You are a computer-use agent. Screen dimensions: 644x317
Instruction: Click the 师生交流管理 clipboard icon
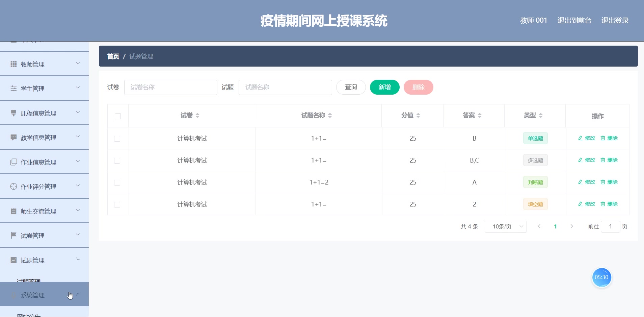point(14,211)
